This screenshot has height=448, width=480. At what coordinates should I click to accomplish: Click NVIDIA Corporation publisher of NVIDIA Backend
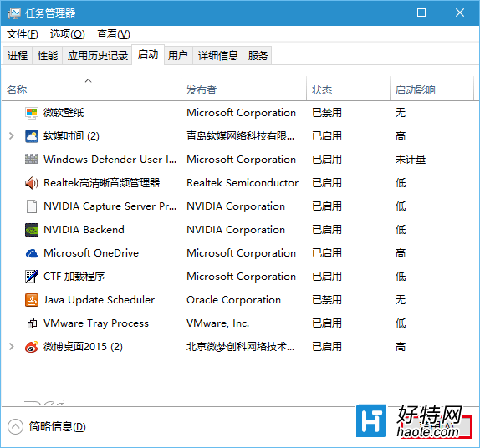tap(236, 230)
